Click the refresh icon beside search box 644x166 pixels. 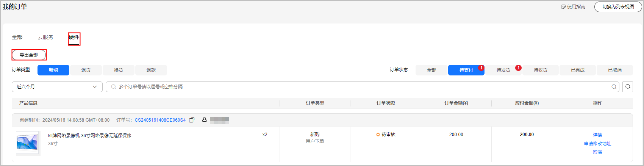pos(628,87)
